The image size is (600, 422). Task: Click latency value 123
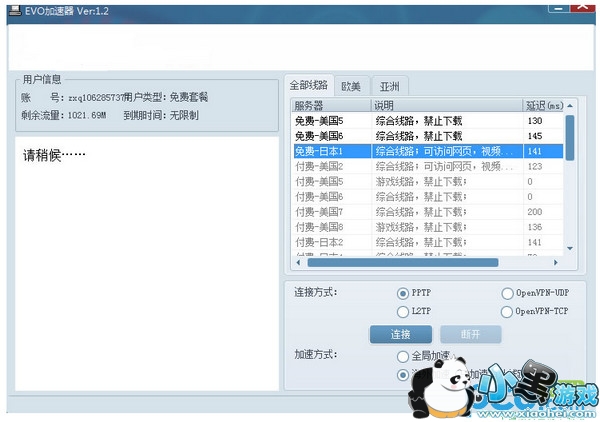click(x=535, y=166)
